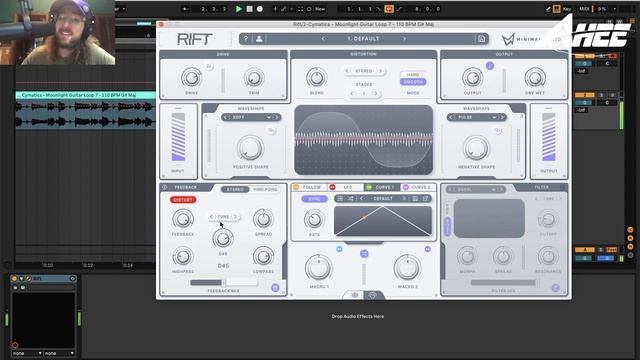The height and width of the screenshot is (360, 640).
Task: Go to previous RIFT preset arrow
Action: tap(323, 39)
